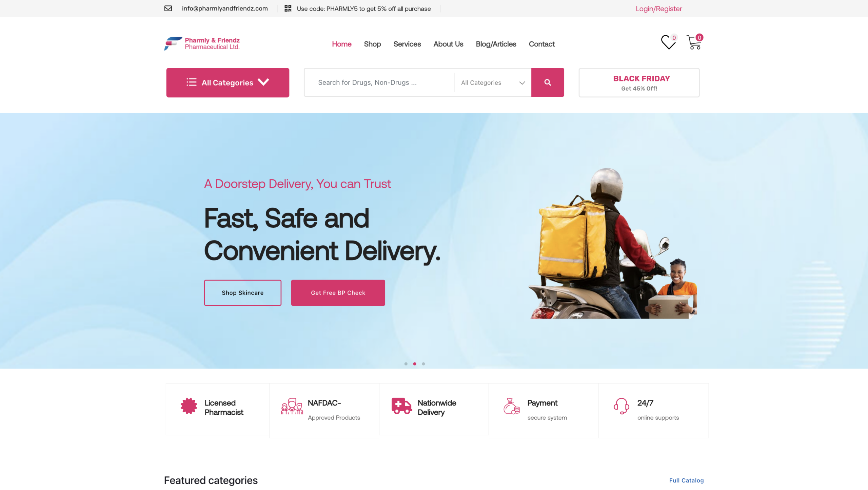The height and width of the screenshot is (490, 868).
Task: Open the shopping cart icon
Action: tap(694, 42)
